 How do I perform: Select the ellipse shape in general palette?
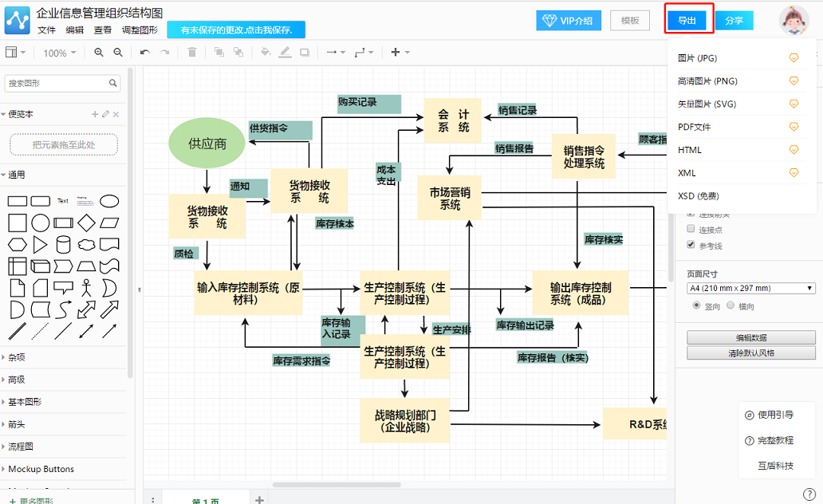pos(109,201)
